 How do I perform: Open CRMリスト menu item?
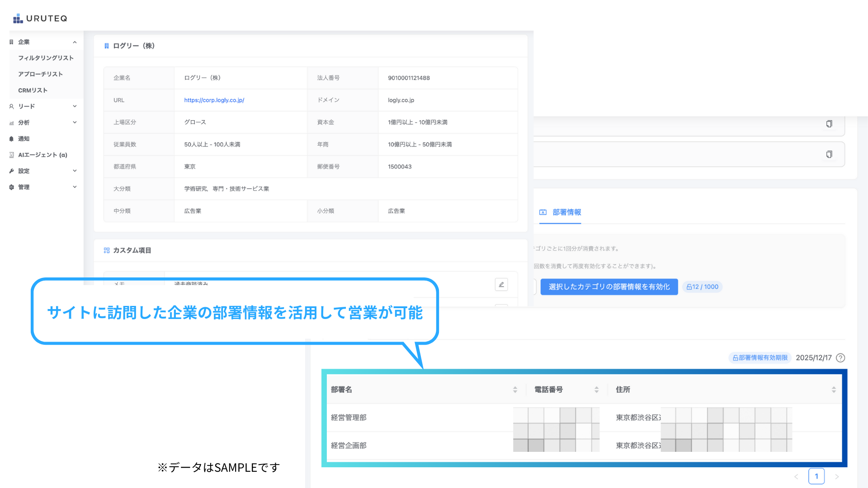pos(33,90)
